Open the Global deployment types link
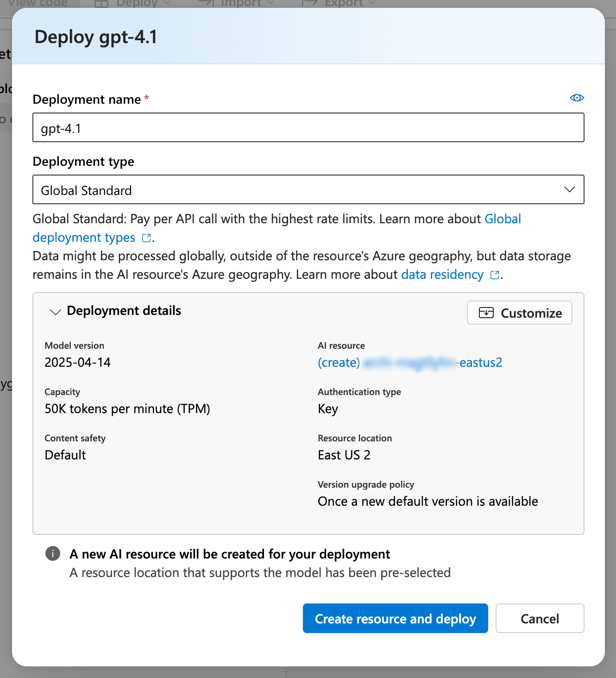Image resolution: width=616 pixels, height=678 pixels. coord(277,228)
